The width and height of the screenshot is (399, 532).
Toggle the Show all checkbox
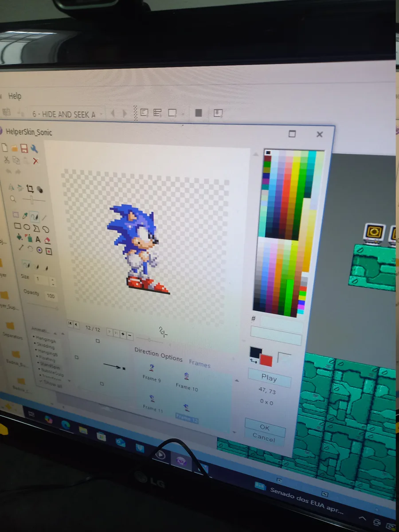tap(51, 385)
